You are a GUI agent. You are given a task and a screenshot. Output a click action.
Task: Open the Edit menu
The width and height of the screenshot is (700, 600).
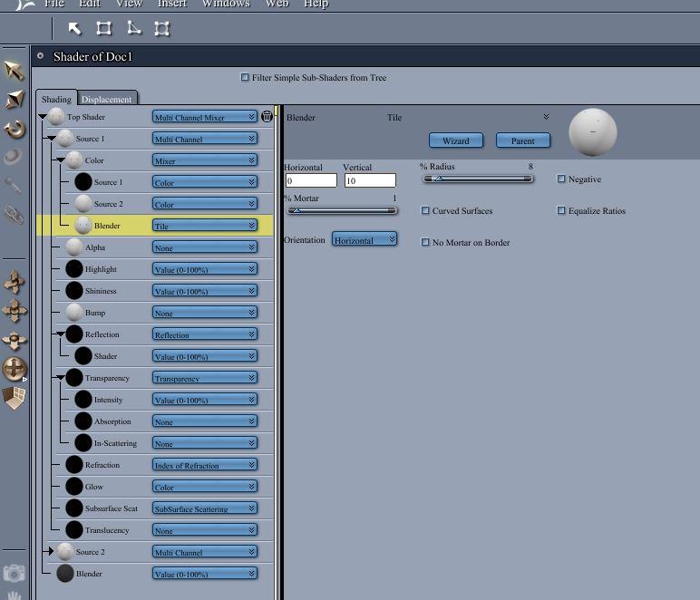tap(90, 4)
